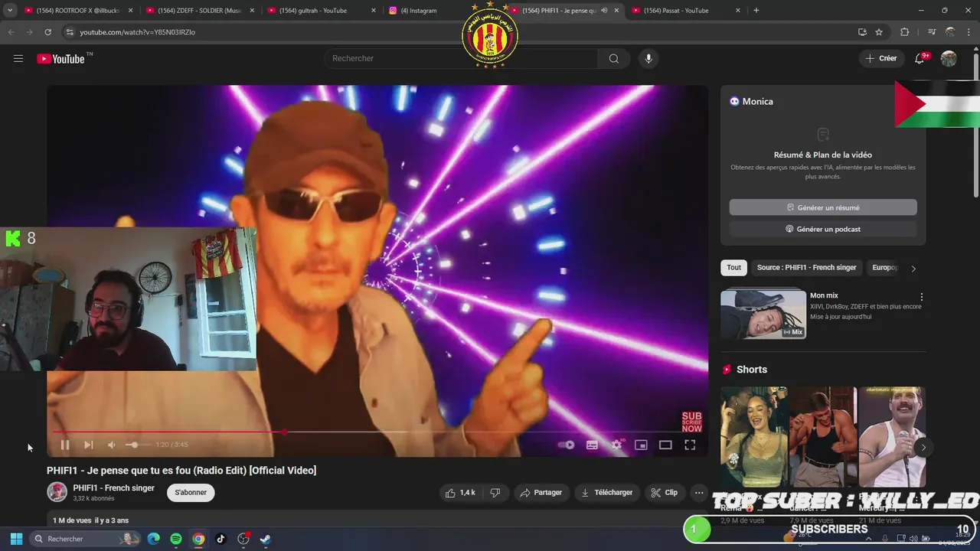Skip to the next video

[x=88, y=445]
